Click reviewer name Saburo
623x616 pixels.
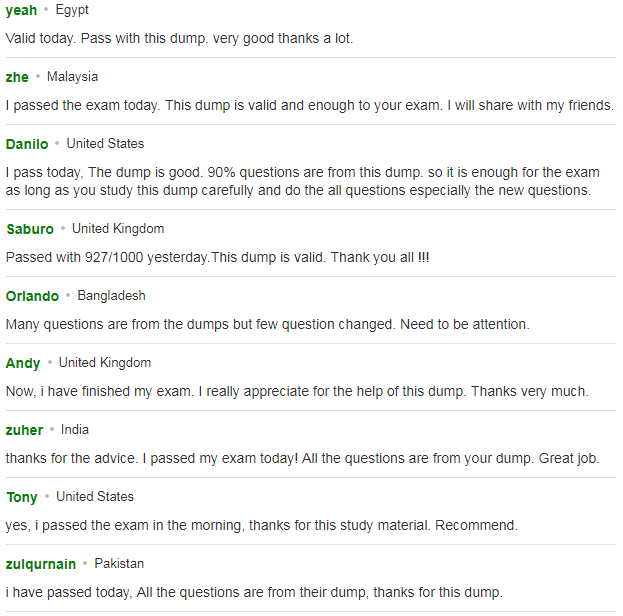(x=30, y=229)
